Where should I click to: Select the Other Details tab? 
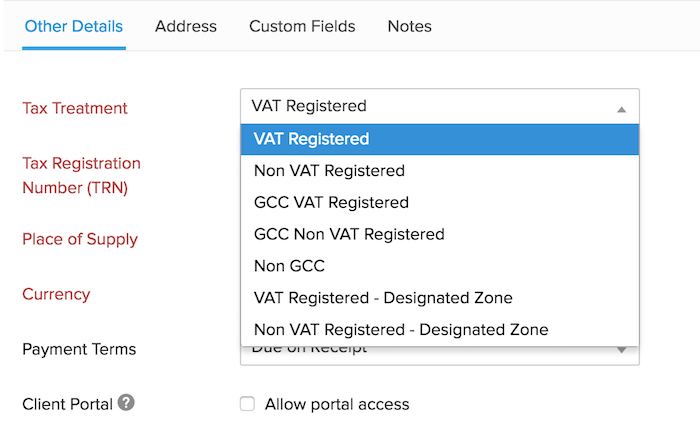[x=74, y=26]
